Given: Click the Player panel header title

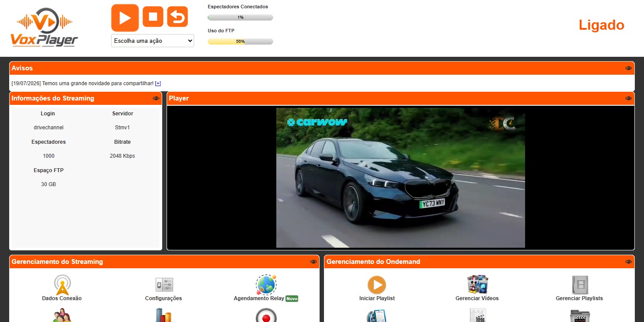Looking at the screenshot, I should pyautogui.click(x=179, y=98).
